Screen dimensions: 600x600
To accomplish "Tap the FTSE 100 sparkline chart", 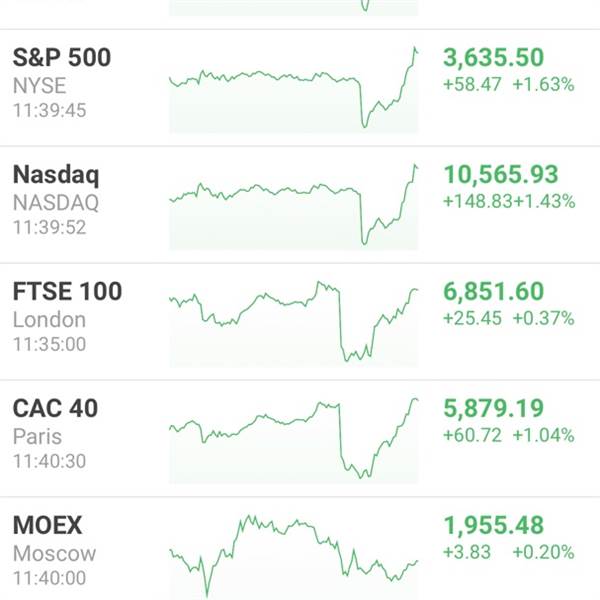I will (x=293, y=324).
